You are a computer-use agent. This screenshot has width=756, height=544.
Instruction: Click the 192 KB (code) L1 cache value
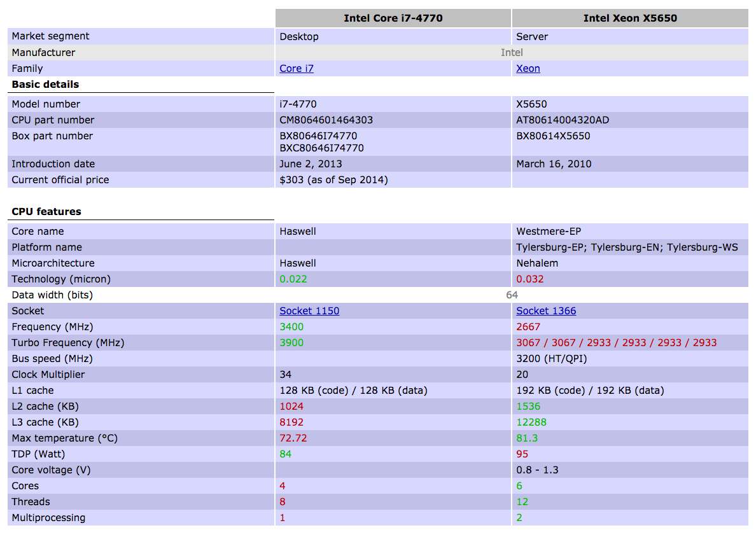590,391
